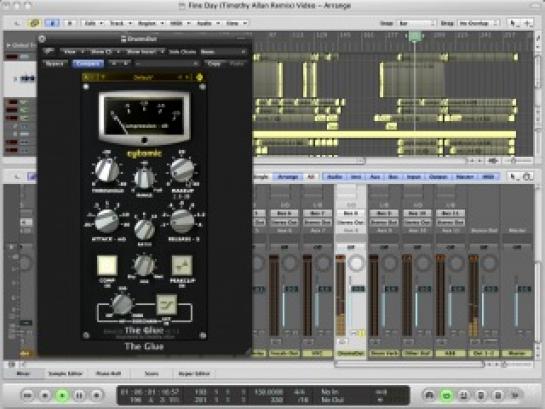Image resolution: width=545 pixels, height=409 pixels.
Task: Click the plugin link icon at top left
Action: tap(49, 52)
